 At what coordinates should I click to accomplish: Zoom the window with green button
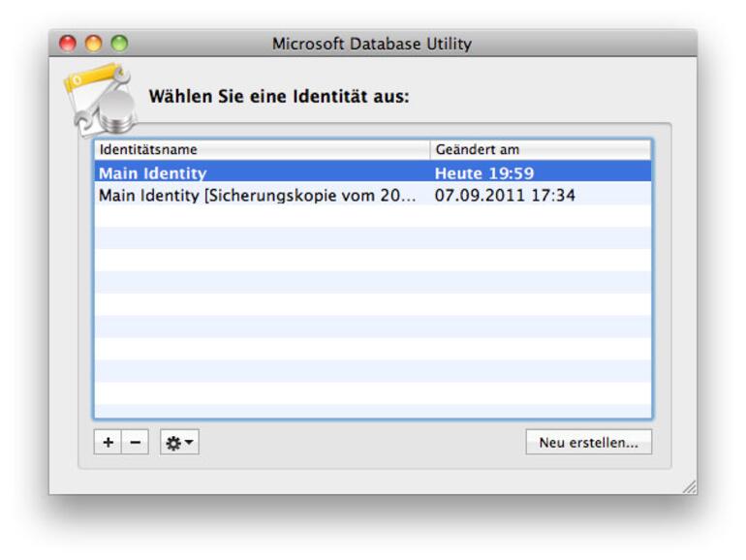click(119, 44)
